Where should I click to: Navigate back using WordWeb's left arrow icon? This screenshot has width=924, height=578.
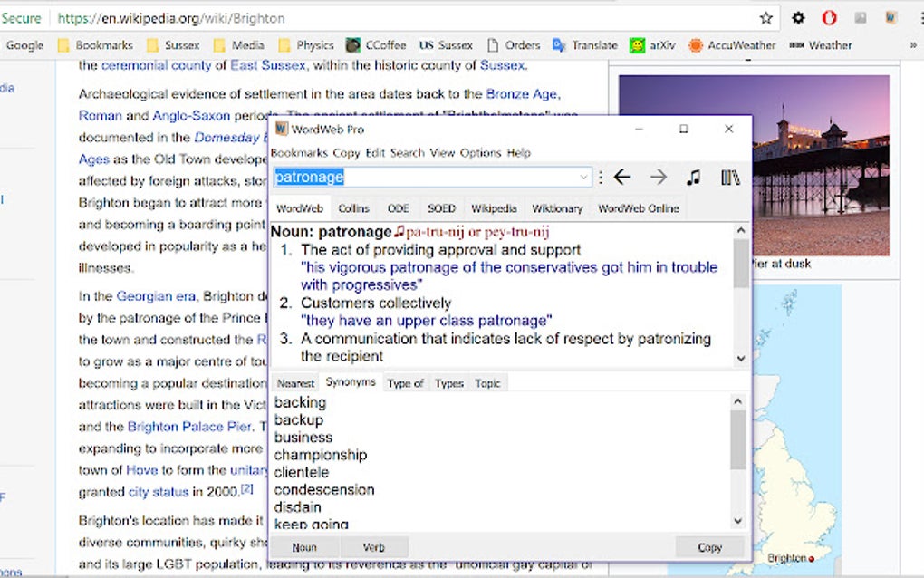tap(621, 177)
